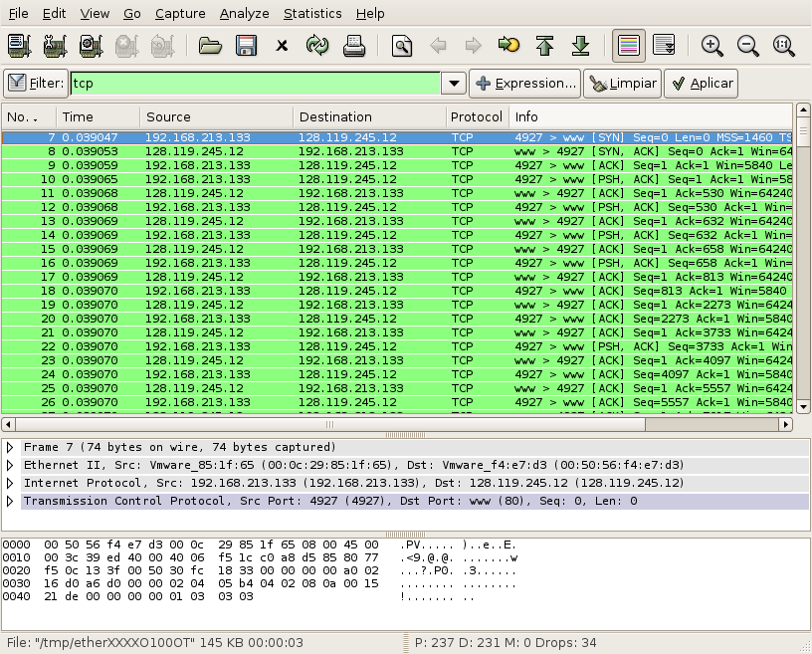Click the greyed stop capture icon
This screenshot has width=812, height=654.
click(x=127, y=46)
